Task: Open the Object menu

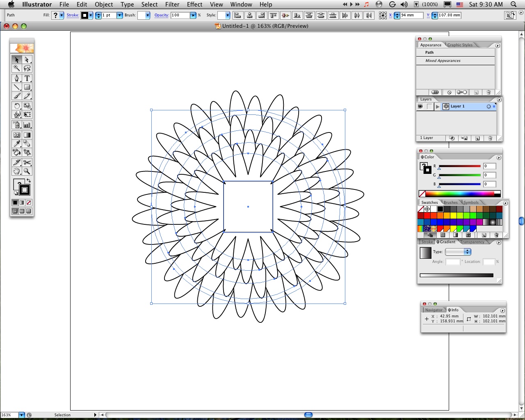Action: (x=104, y=4)
